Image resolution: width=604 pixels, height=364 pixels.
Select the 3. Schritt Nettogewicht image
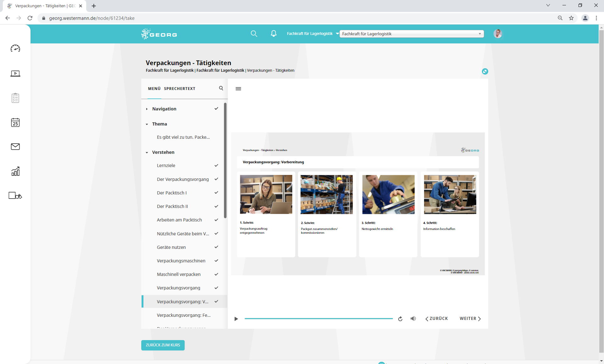pyautogui.click(x=388, y=194)
